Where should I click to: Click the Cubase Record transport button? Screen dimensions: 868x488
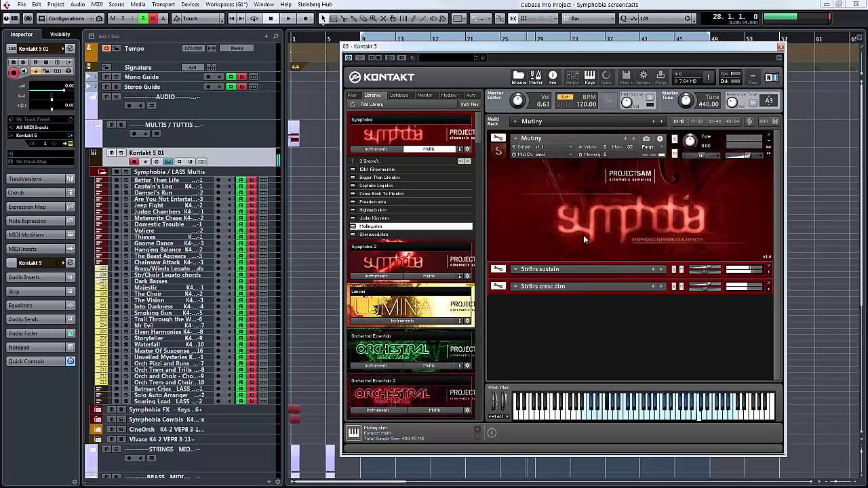pos(306,18)
